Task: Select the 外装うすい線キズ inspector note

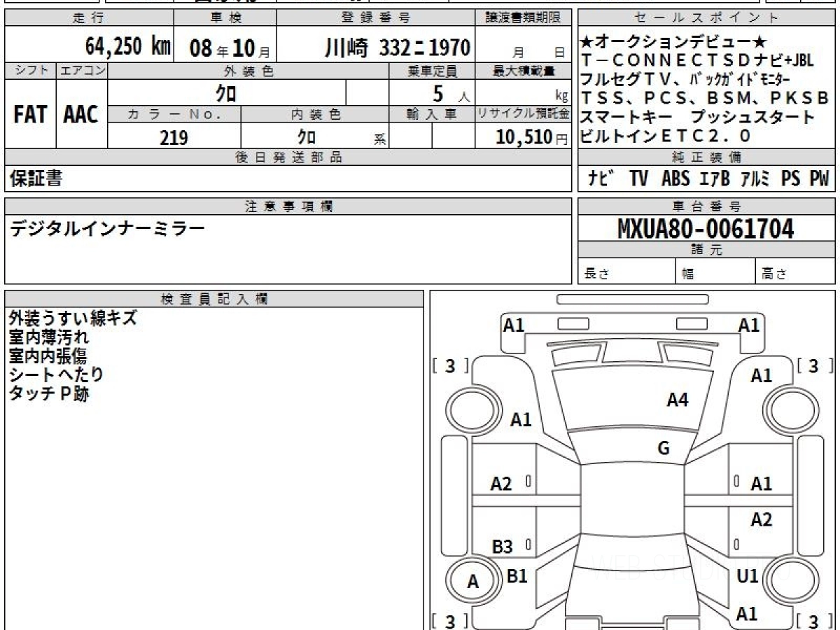Action: coord(72,318)
